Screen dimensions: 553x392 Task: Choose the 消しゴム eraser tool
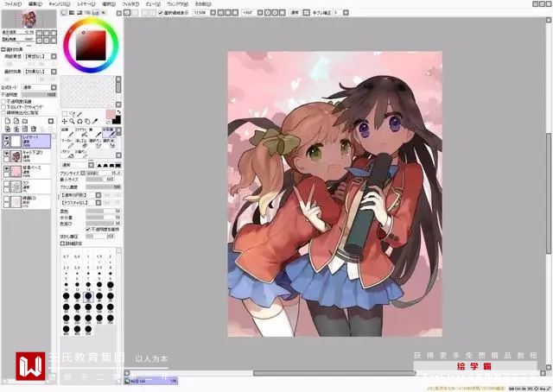80,143
